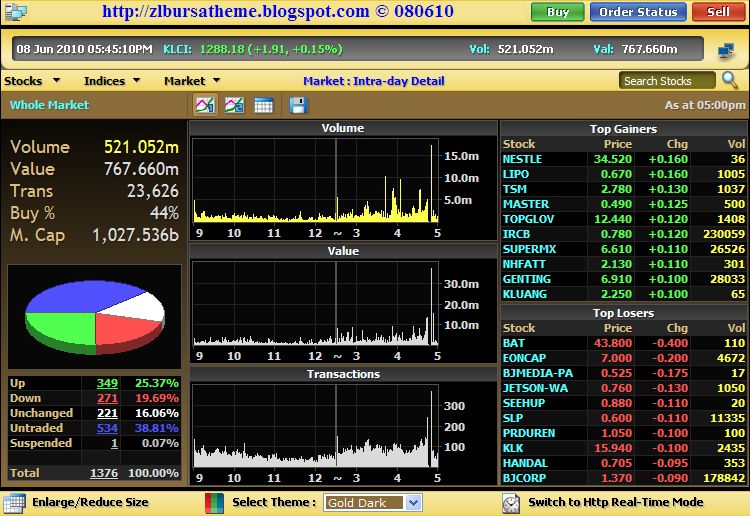This screenshot has width=750, height=516.
Task: Select IRCB in Top Gainers
Action: point(516,234)
